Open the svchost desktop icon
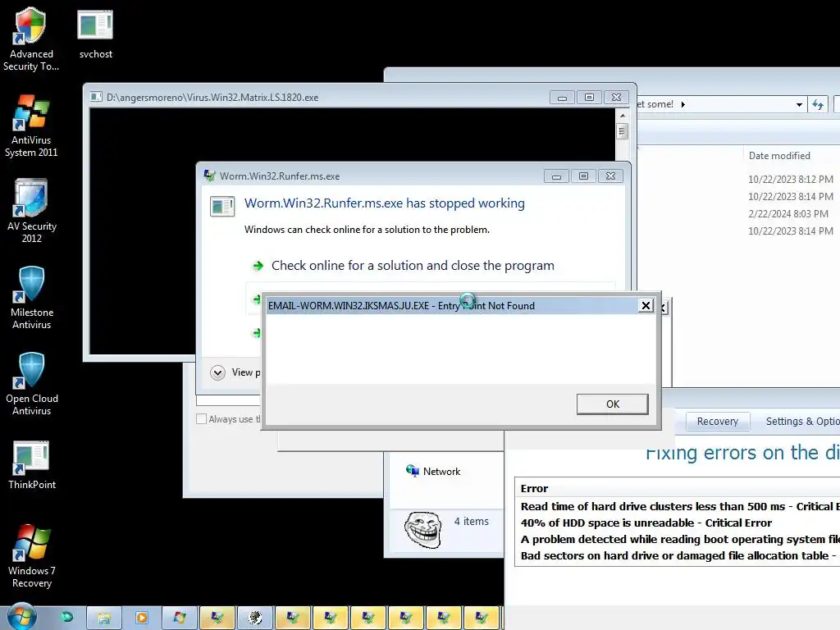Screen dimensions: 840x630 [x=95, y=33]
